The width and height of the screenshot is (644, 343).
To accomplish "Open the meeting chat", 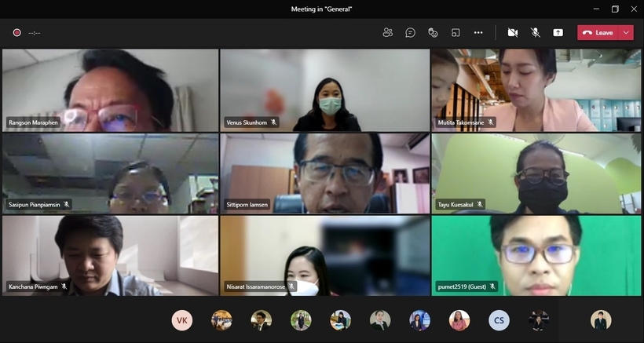I will pyautogui.click(x=410, y=33).
